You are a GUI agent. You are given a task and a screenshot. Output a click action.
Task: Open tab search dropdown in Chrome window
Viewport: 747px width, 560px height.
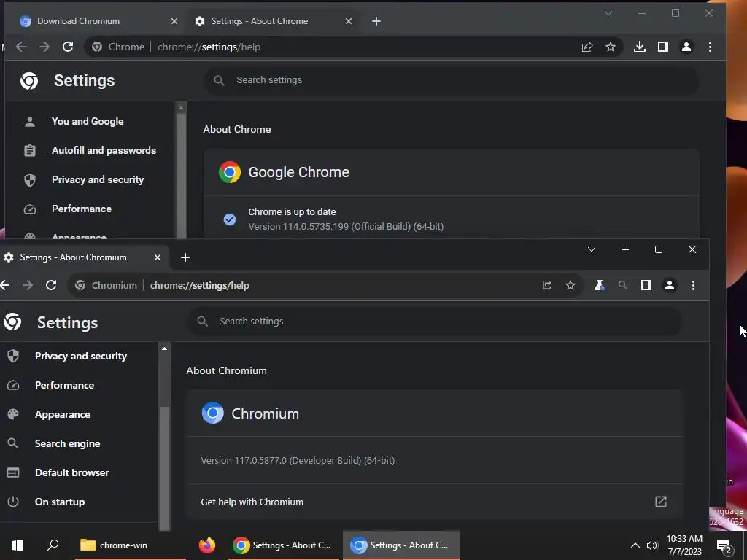[x=608, y=13]
